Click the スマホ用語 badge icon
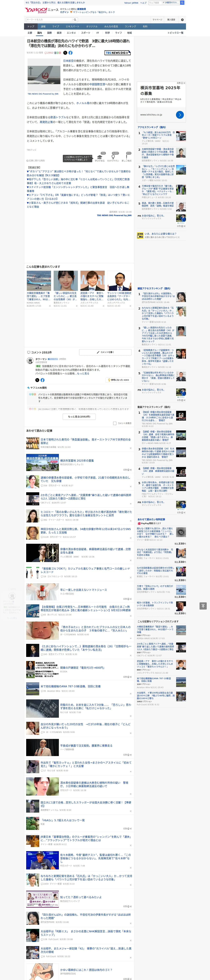Viewport: 210px width, 980px height. pos(140,236)
